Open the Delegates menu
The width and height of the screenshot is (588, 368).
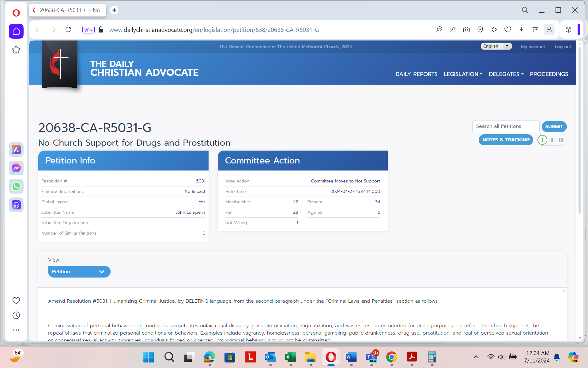[506, 74]
